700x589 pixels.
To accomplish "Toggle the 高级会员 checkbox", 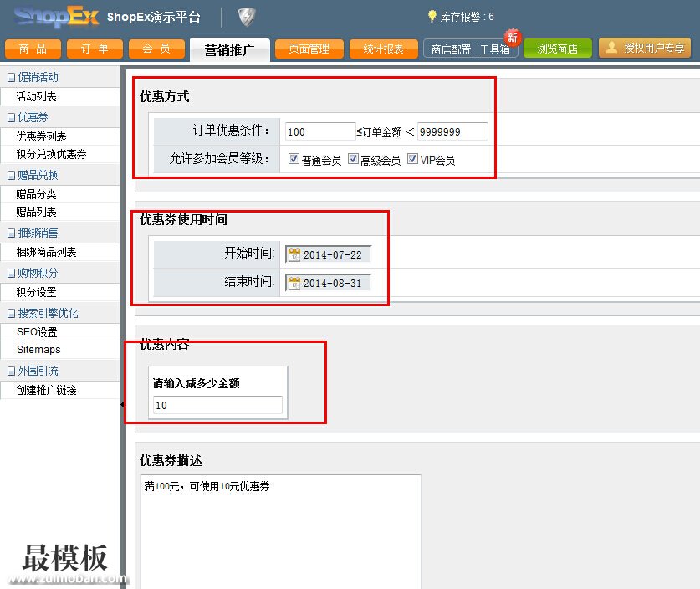I will [x=353, y=159].
